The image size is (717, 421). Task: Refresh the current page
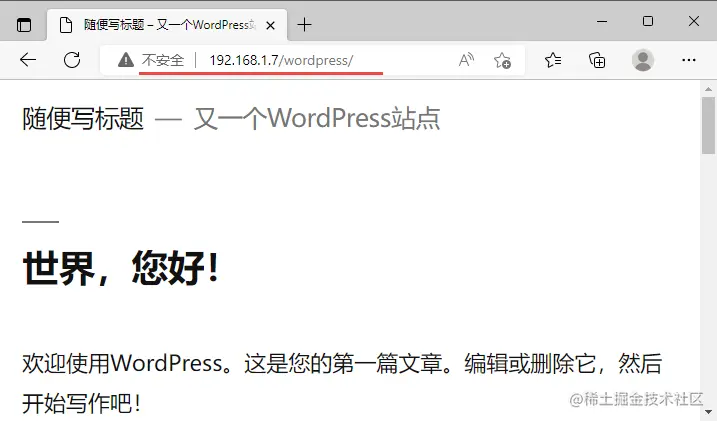coord(72,60)
